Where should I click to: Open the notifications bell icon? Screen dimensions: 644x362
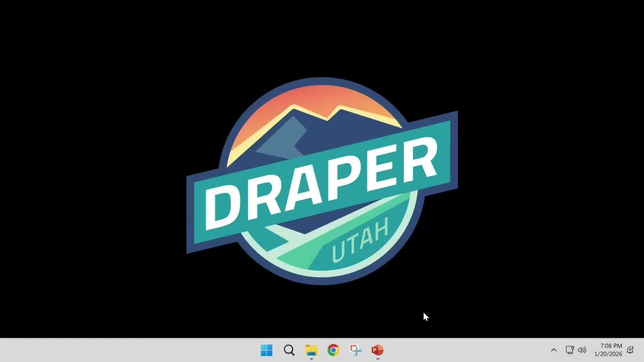point(630,350)
